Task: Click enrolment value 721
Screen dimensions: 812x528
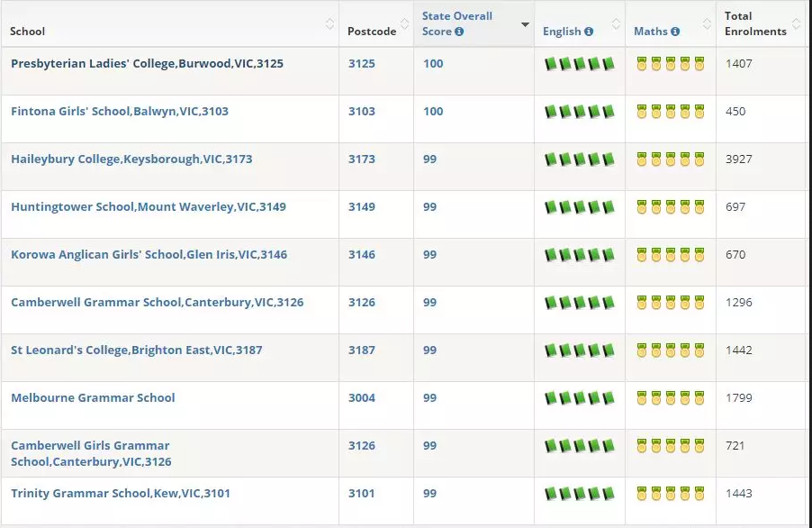Action: [x=735, y=446]
